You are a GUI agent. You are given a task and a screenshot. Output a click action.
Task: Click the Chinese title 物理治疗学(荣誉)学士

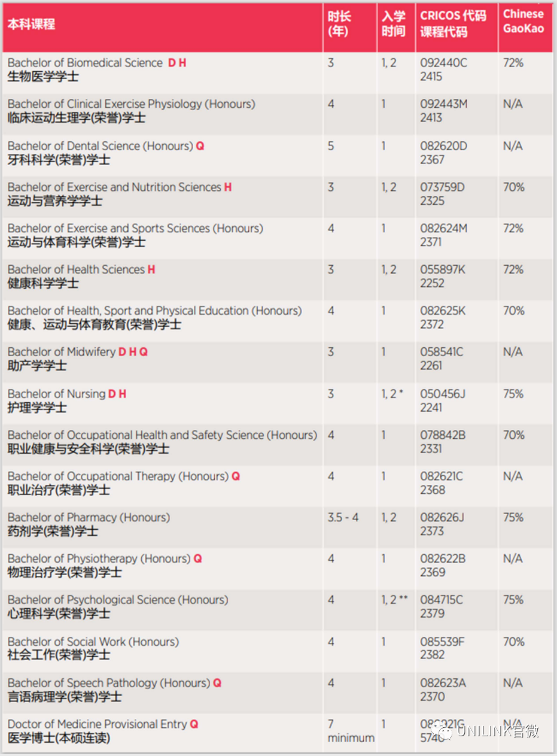(x=65, y=573)
